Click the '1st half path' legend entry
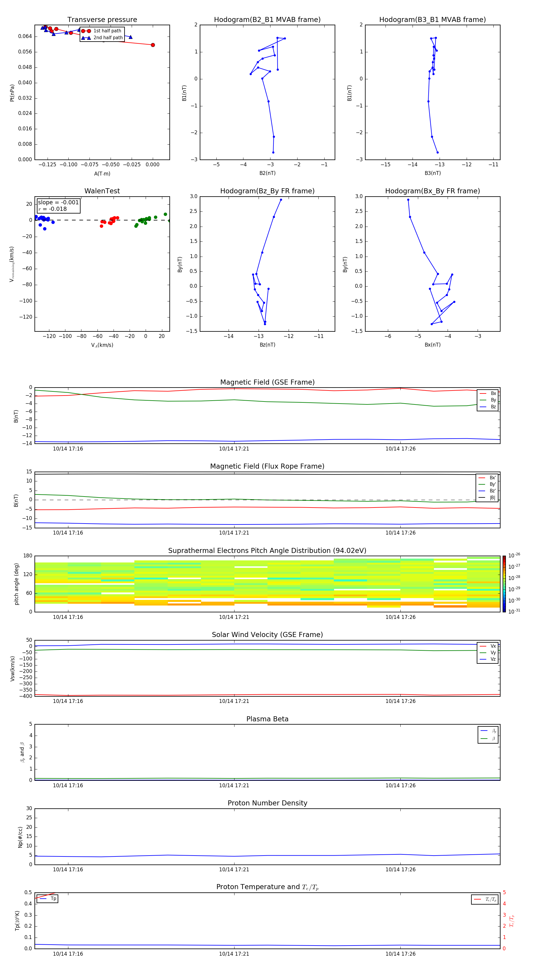 (x=101, y=31)
